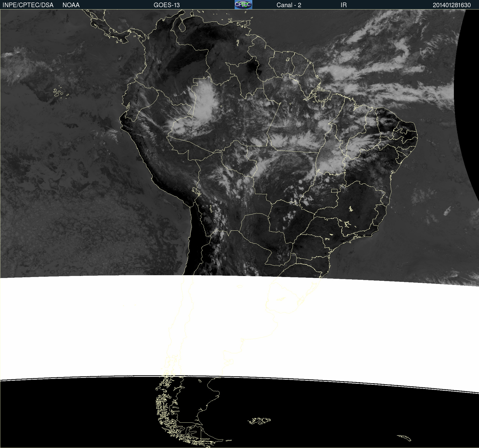Click the NOAA label in the header
The width and height of the screenshot is (479, 448).
71,5
